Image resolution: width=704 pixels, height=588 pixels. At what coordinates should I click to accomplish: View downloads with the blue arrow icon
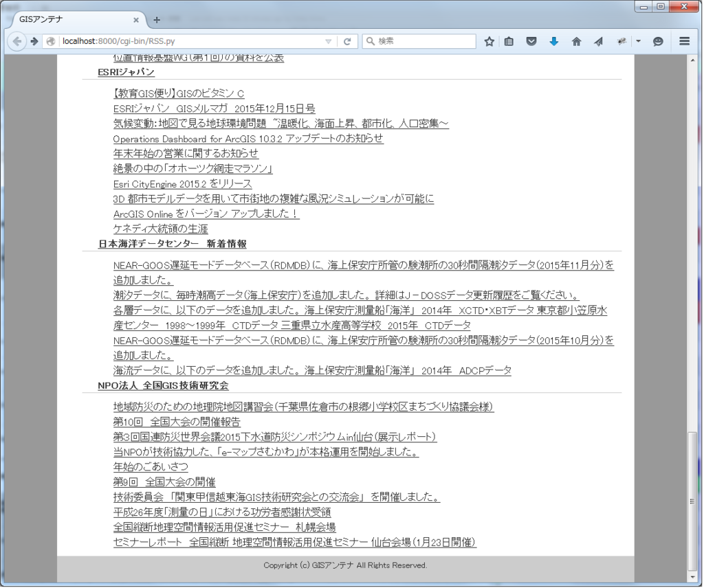click(554, 41)
